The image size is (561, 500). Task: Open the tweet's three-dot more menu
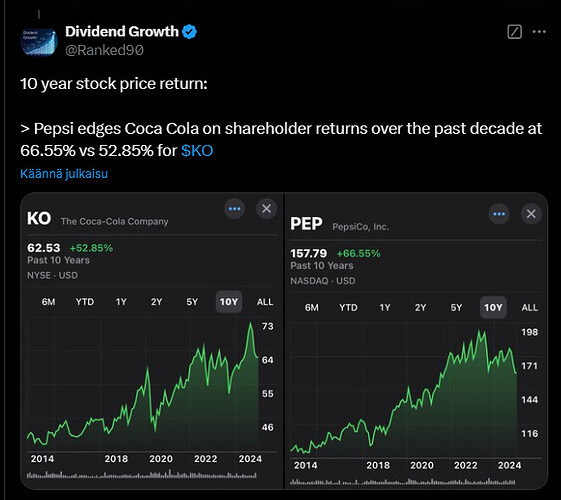539,32
